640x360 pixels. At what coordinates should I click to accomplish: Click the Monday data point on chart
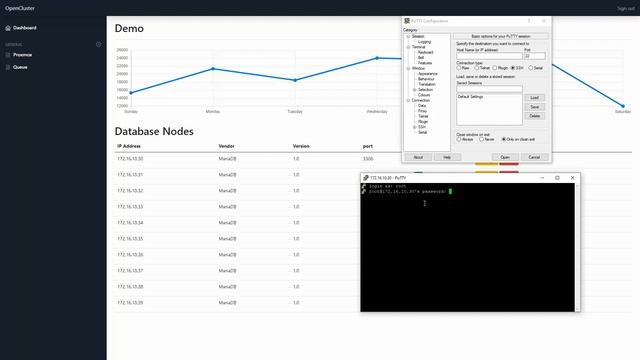(213, 69)
